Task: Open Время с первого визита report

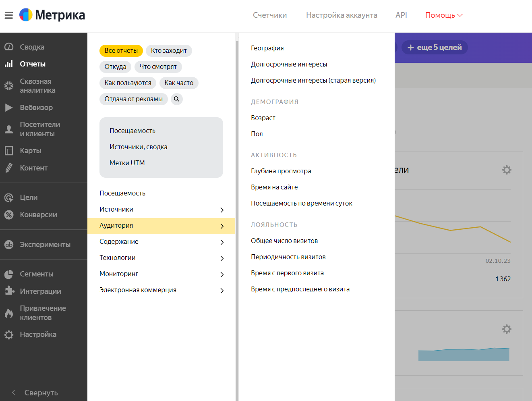Action: tap(288, 273)
